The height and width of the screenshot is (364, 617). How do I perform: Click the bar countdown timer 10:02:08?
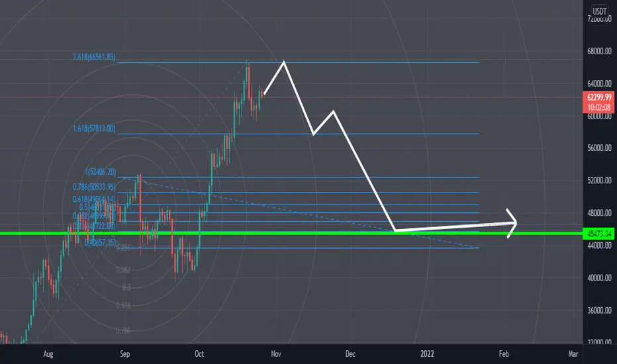[x=599, y=107]
